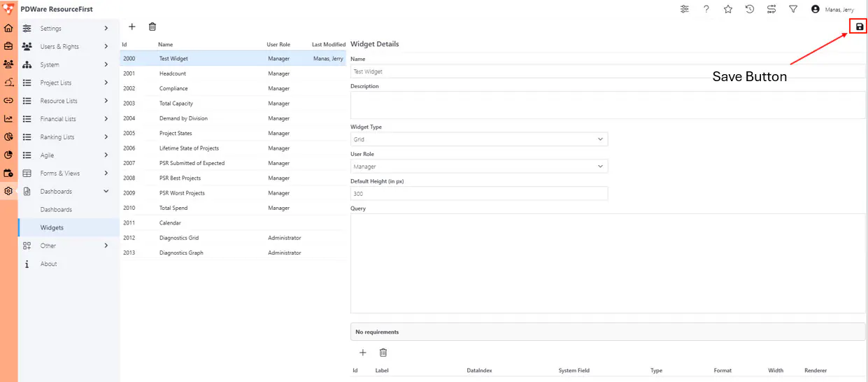This screenshot has width=868, height=382.
Task: Select the Headcount widget row
Action: [x=233, y=73]
